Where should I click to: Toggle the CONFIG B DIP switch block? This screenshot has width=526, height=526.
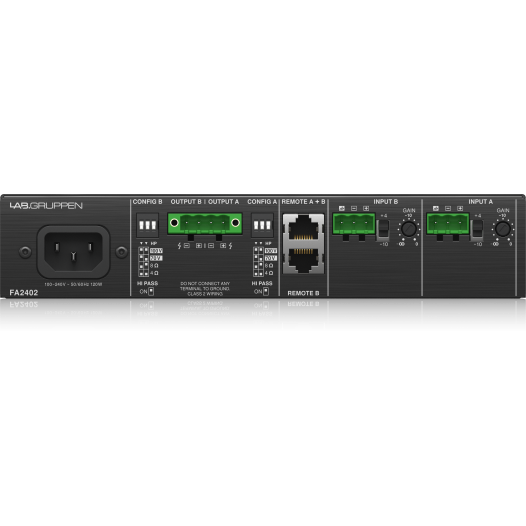point(148,225)
